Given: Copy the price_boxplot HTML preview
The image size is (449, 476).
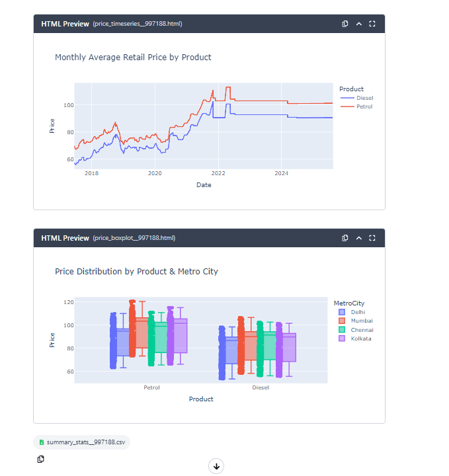Looking at the screenshot, I should pos(345,238).
